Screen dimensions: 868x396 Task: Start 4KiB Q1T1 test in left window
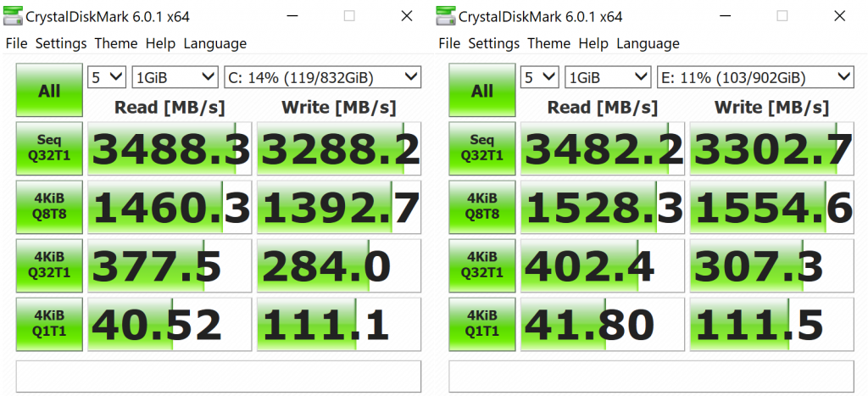(x=49, y=324)
